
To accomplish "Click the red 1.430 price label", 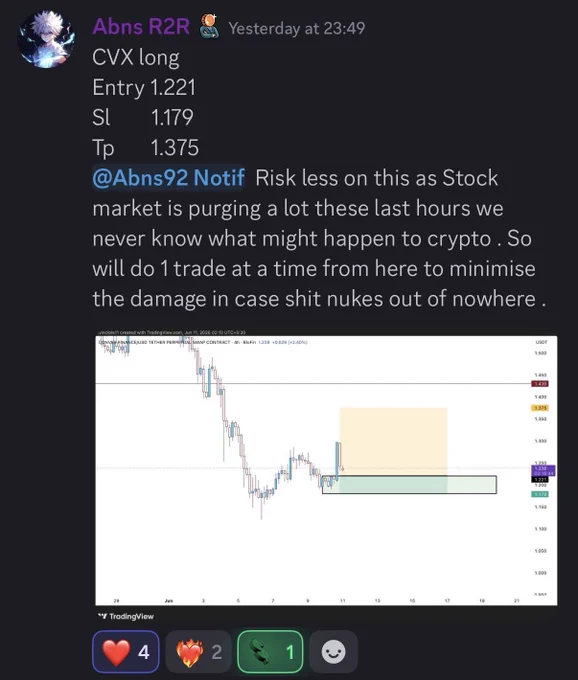I will [540, 384].
